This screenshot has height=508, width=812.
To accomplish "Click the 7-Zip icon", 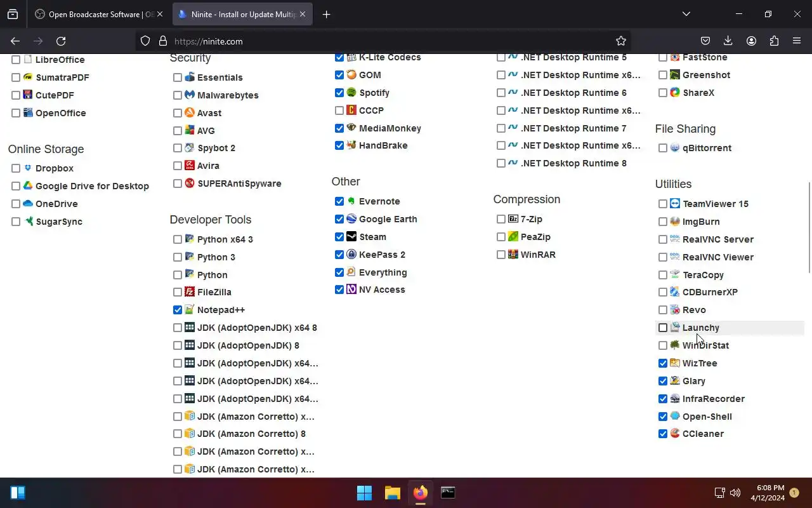I will coord(513,218).
